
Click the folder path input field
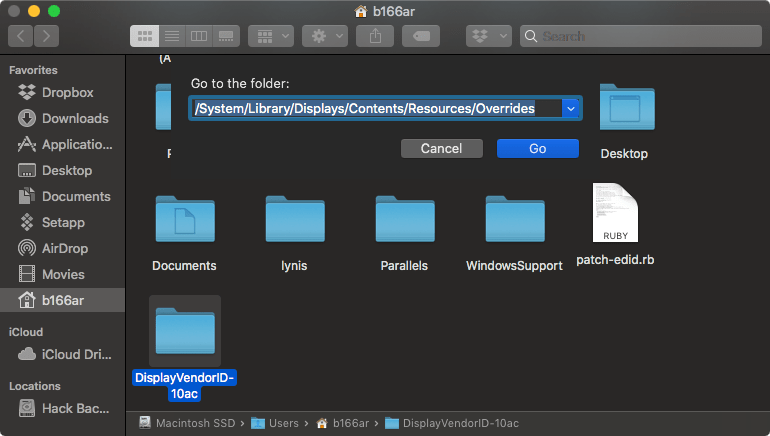pos(376,109)
